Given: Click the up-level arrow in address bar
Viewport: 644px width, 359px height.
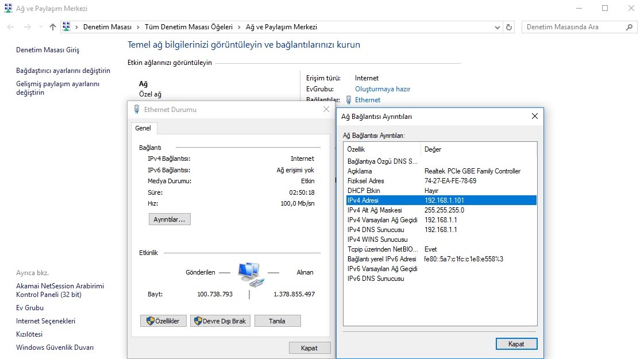Looking at the screenshot, I should pyautogui.click(x=53, y=27).
